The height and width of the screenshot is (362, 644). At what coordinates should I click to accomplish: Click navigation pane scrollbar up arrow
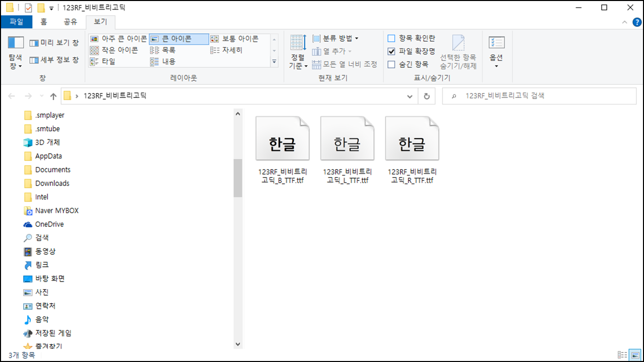click(x=238, y=114)
